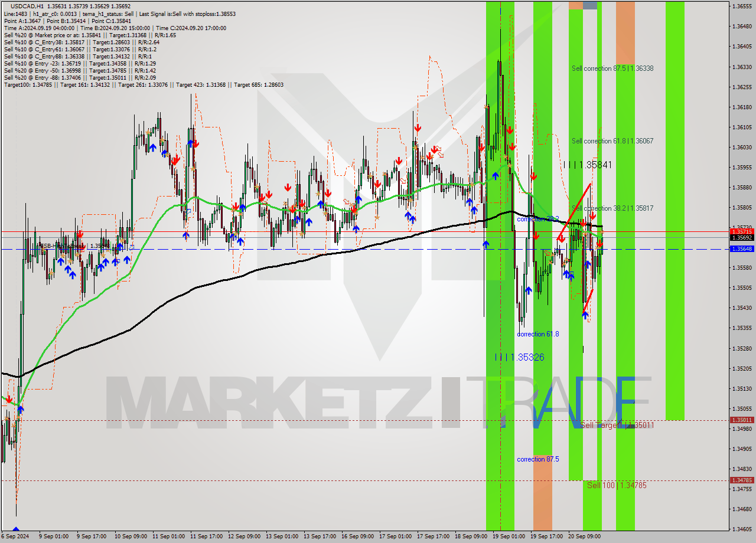
Task: Click the orange block above 'correction 87.5' at the chart bottom
Action: [x=542, y=493]
